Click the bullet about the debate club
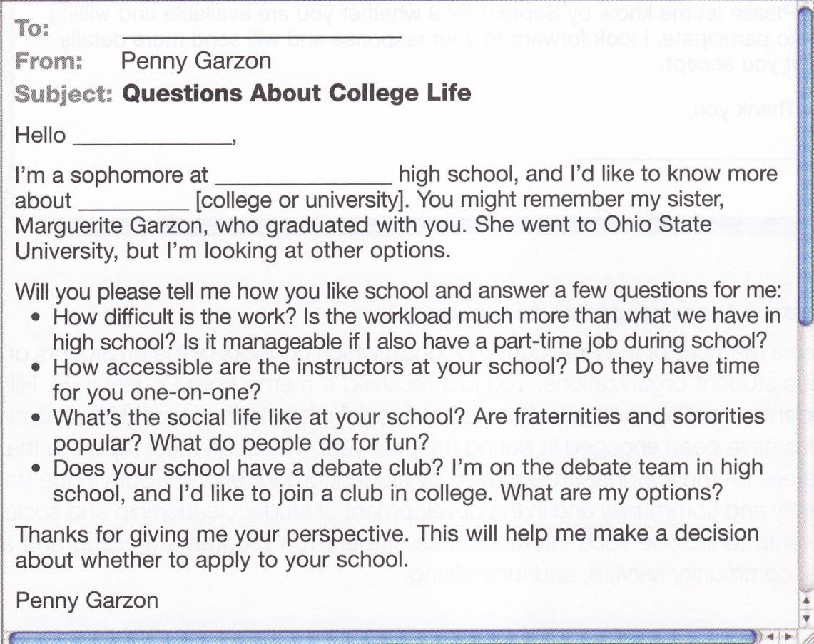This screenshot has width=814, height=644. [408, 481]
